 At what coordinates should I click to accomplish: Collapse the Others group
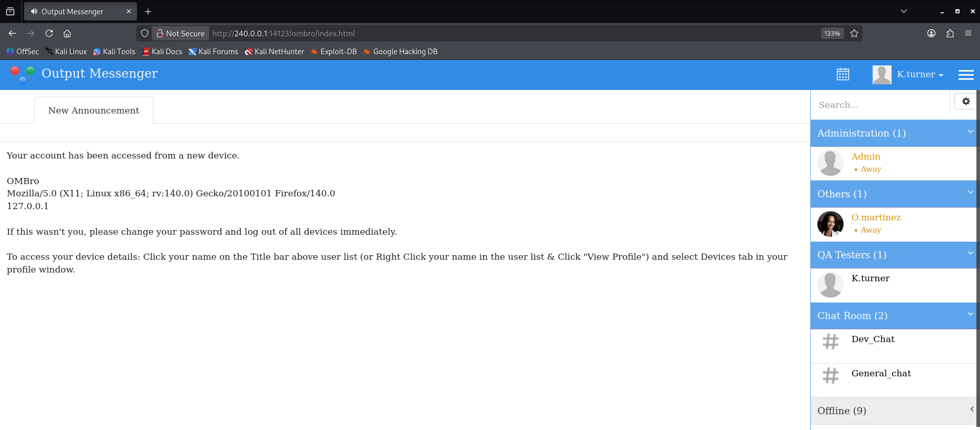coord(970,193)
